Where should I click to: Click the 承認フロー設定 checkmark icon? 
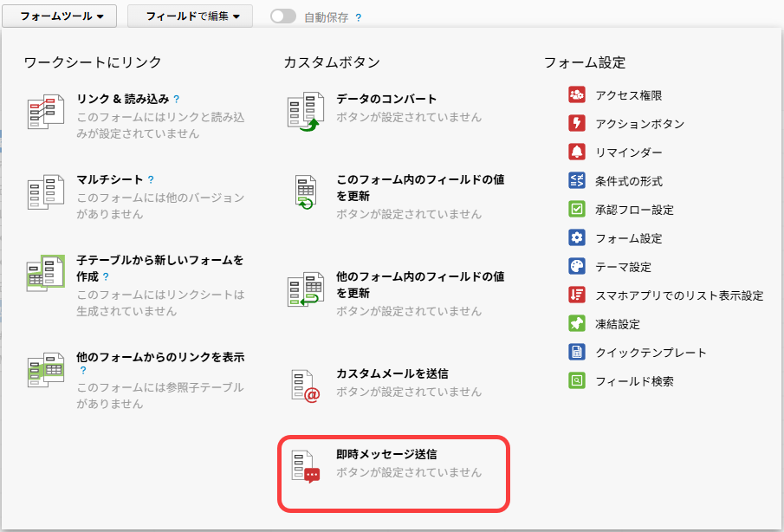(576, 209)
